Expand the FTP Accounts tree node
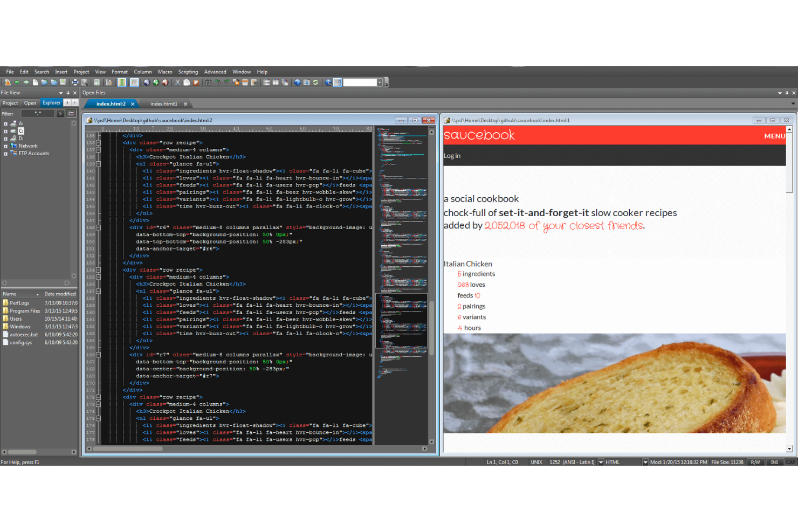The width and height of the screenshot is (798, 532). 5,154
